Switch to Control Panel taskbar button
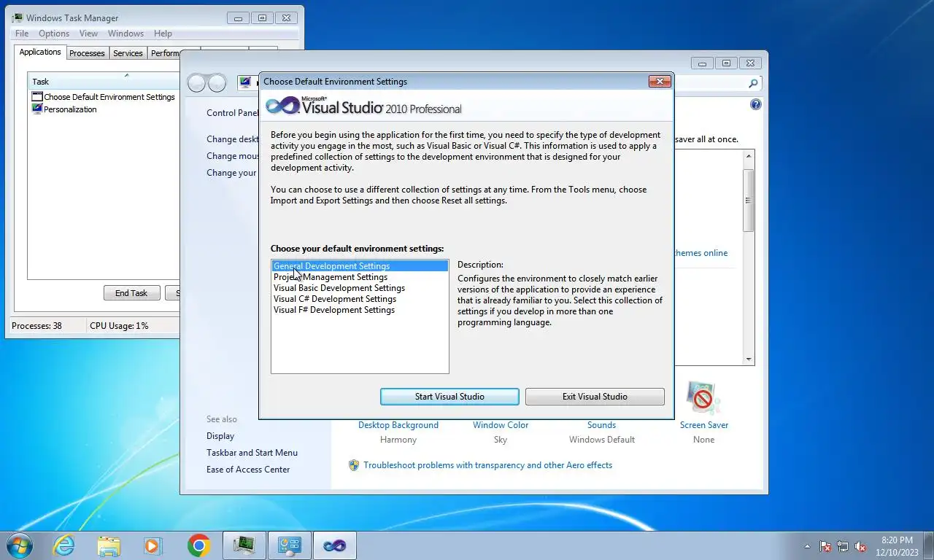934x560 pixels. click(x=290, y=545)
